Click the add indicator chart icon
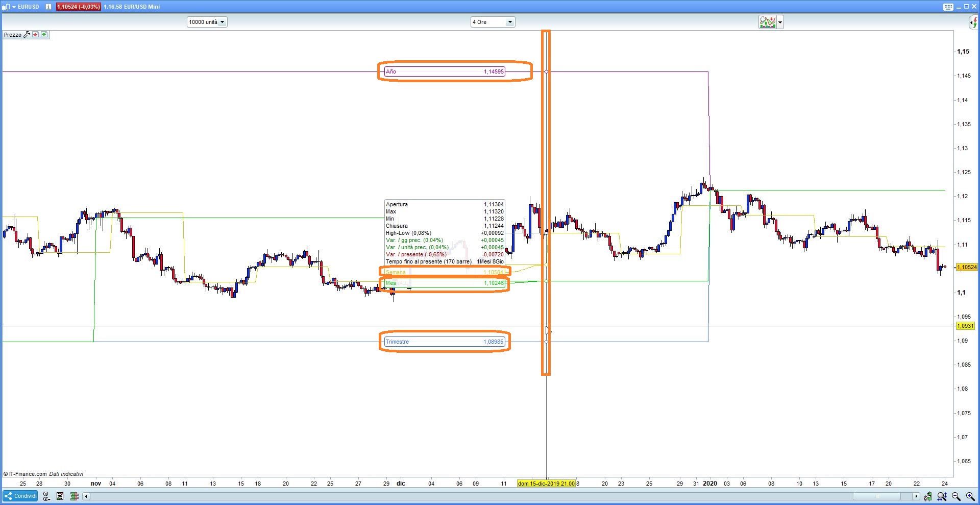 pyautogui.click(x=767, y=22)
